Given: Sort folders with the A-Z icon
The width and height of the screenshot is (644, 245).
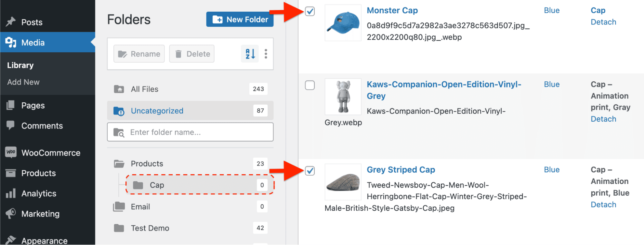Looking at the screenshot, I should 249,54.
